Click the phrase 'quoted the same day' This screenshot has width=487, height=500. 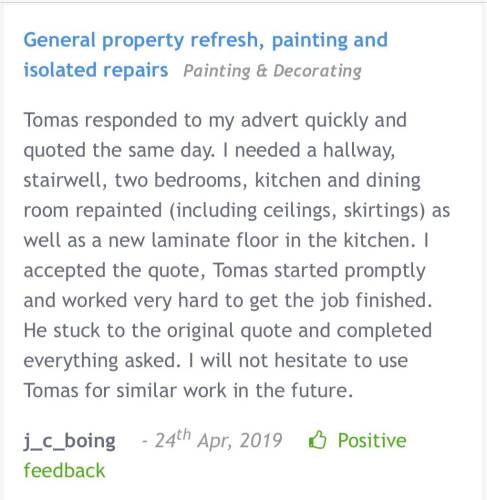point(117,150)
